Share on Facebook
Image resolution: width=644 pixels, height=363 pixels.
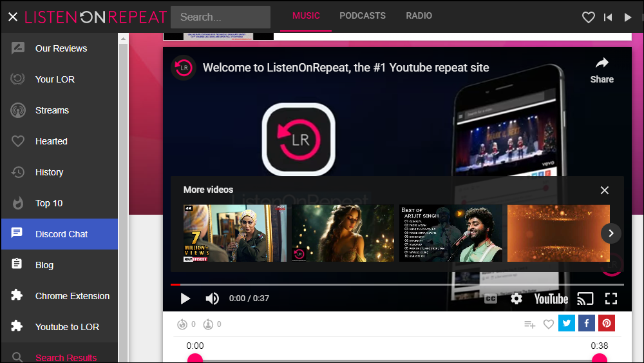click(x=587, y=323)
